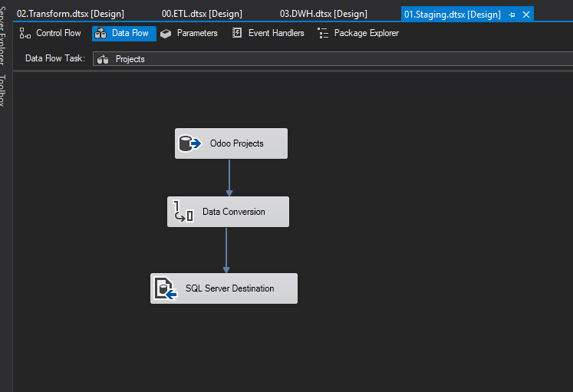Click the Control Flow tab icon
The width and height of the screenshot is (573, 392).
pyautogui.click(x=25, y=33)
